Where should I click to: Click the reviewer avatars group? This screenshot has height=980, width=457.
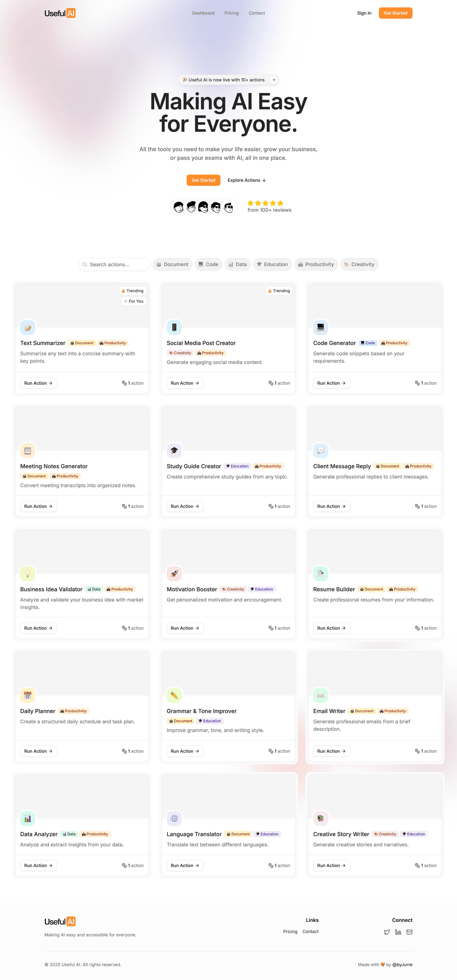click(203, 207)
